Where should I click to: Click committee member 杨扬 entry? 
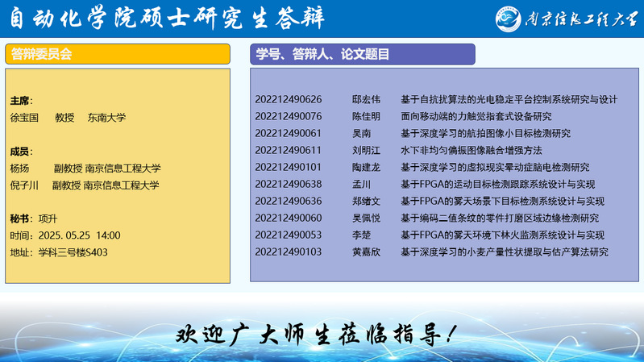19,169
